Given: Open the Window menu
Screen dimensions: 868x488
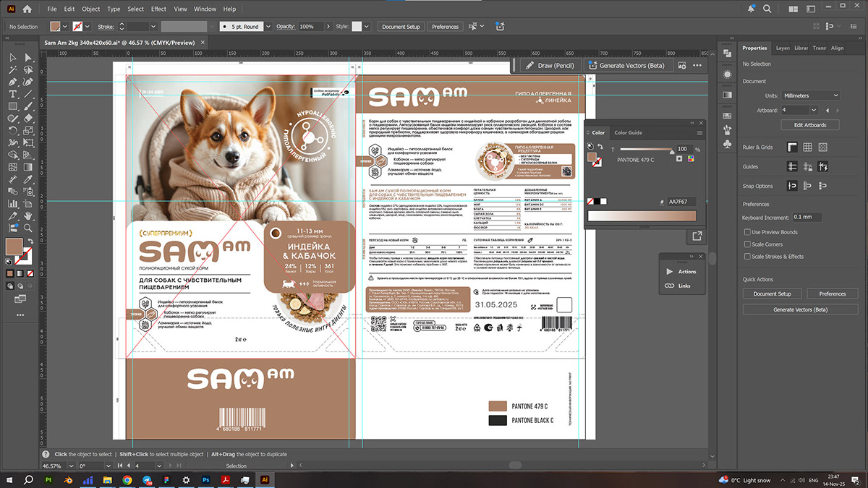Looking at the screenshot, I should [x=205, y=9].
